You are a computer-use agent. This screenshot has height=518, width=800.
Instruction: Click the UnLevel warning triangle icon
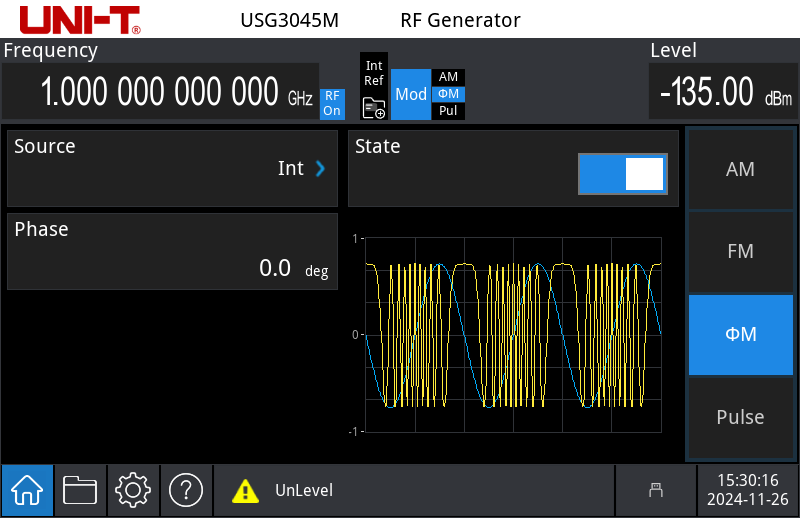click(x=245, y=491)
